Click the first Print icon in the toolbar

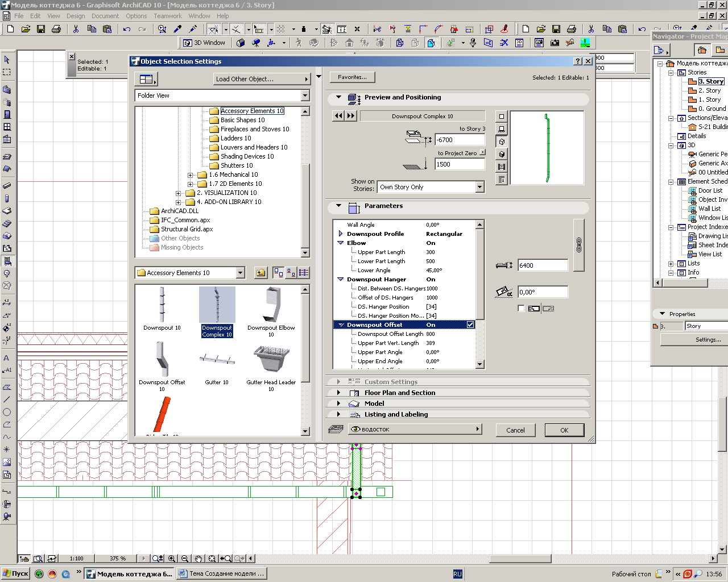pyautogui.click(x=56, y=29)
